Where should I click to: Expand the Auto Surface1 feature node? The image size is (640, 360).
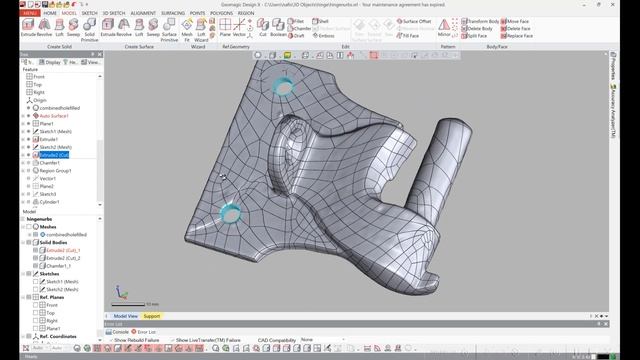(x=23, y=116)
